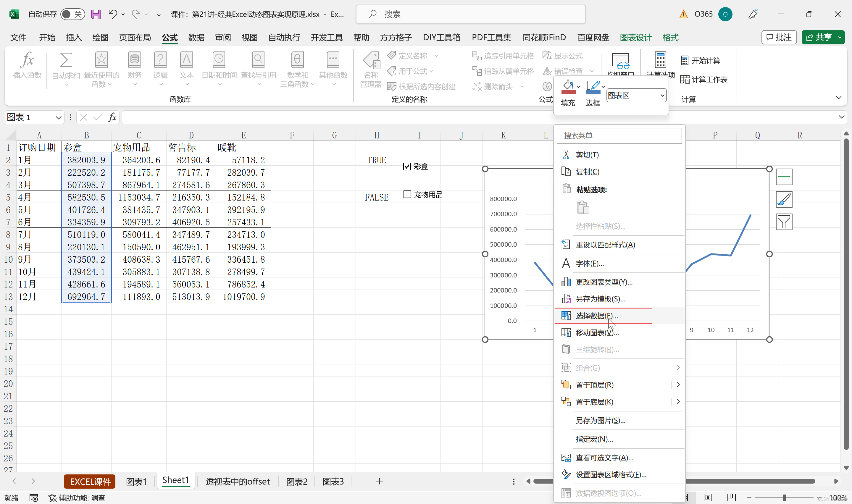Click Page Layout view status bar icon
The height and width of the screenshot is (504, 852).
coord(708,498)
